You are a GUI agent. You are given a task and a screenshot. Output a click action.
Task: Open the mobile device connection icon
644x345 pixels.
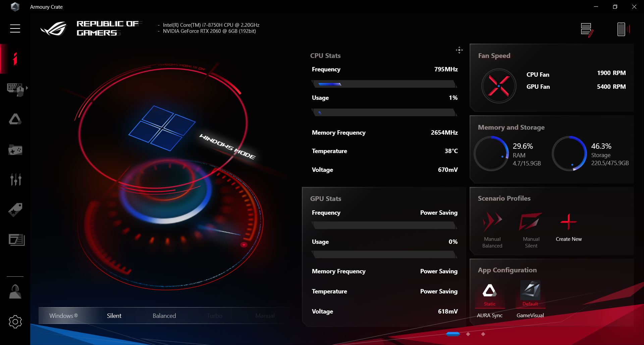pyautogui.click(x=624, y=29)
